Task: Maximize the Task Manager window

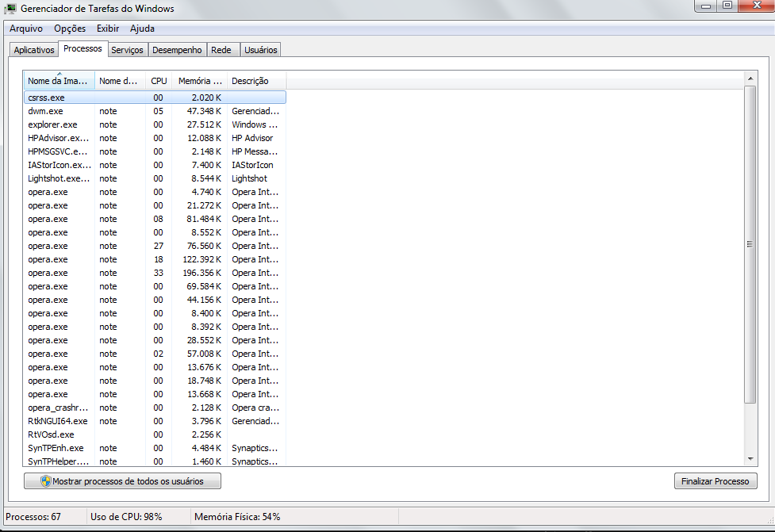Action: tap(727, 6)
